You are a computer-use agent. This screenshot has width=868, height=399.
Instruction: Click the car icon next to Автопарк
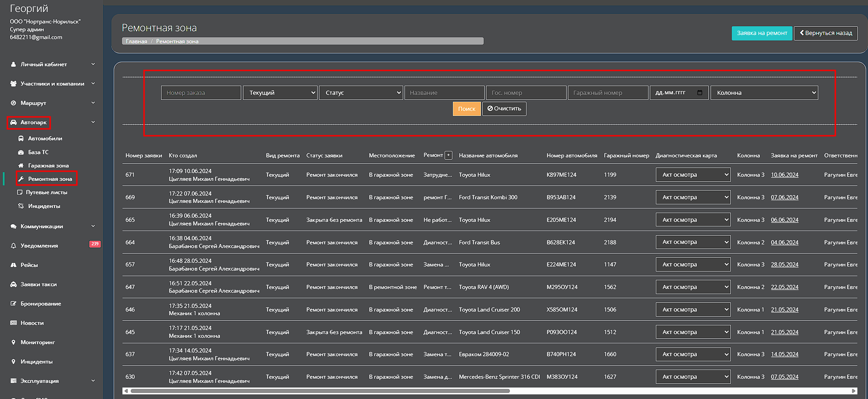(13, 122)
